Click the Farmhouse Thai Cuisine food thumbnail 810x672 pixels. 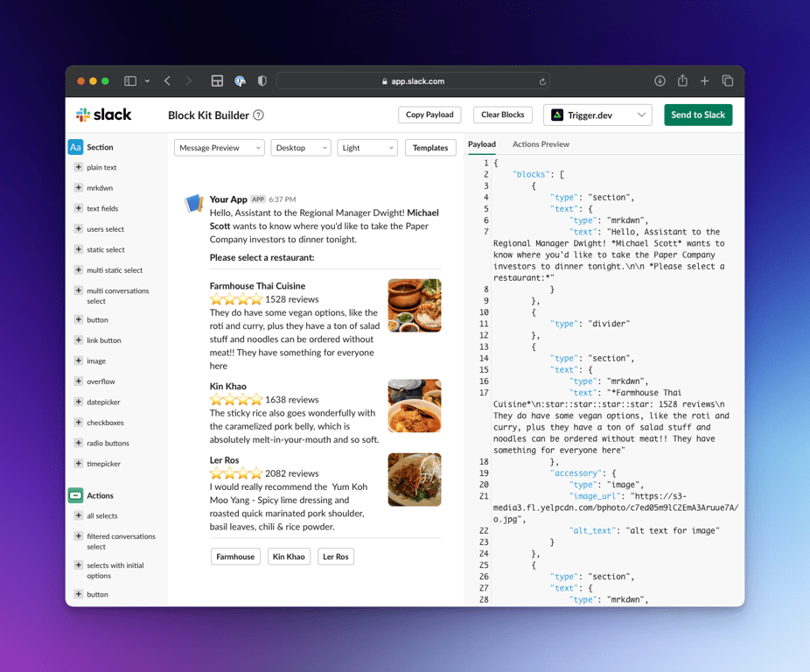[x=414, y=304]
